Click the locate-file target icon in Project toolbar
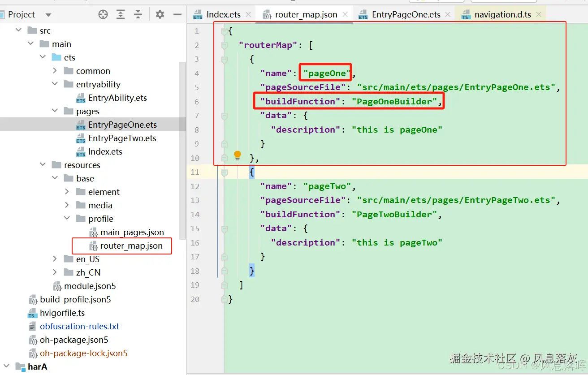Viewport: 588px width, 375px height. point(103,14)
